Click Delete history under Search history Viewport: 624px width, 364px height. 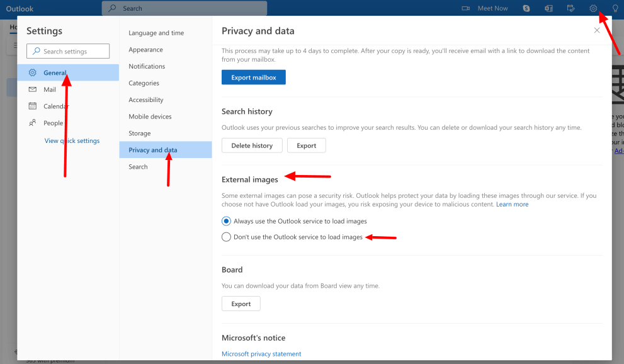coord(252,145)
